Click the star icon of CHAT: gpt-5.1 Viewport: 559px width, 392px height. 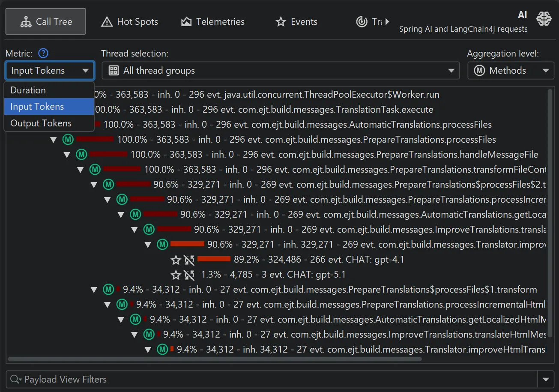[176, 275]
